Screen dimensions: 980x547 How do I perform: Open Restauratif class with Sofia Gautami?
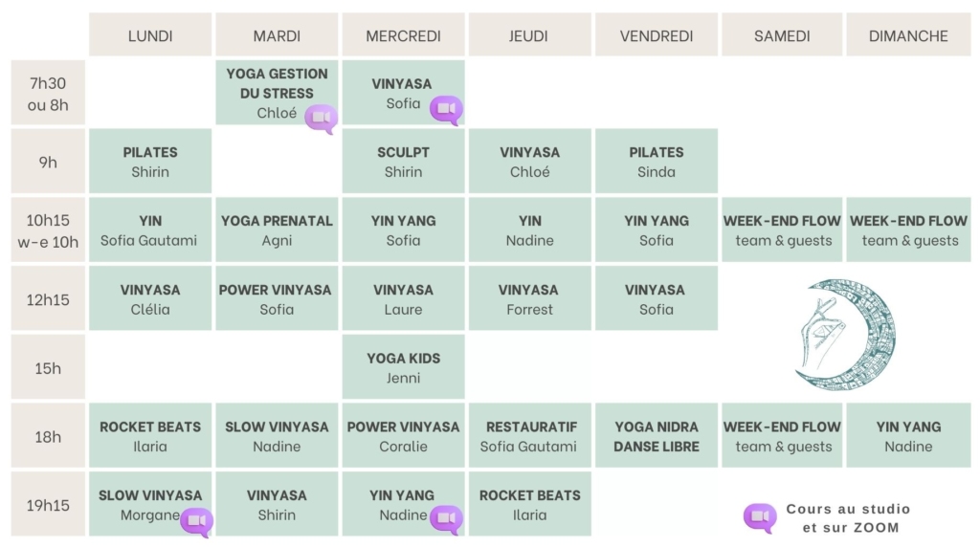[x=529, y=436]
